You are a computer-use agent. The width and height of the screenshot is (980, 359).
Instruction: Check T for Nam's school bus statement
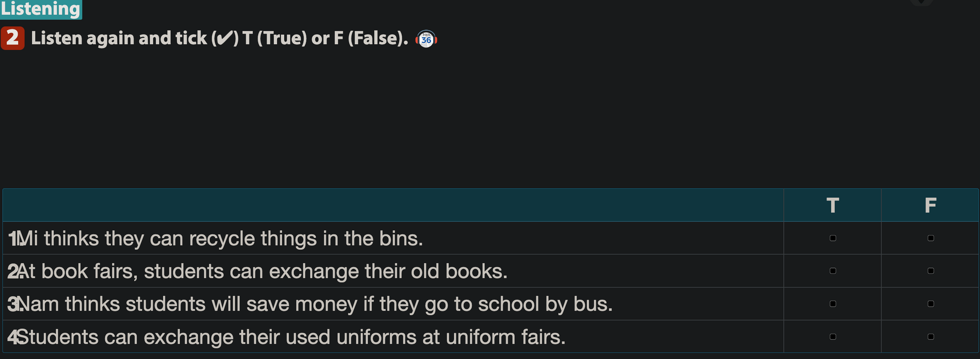tap(833, 304)
